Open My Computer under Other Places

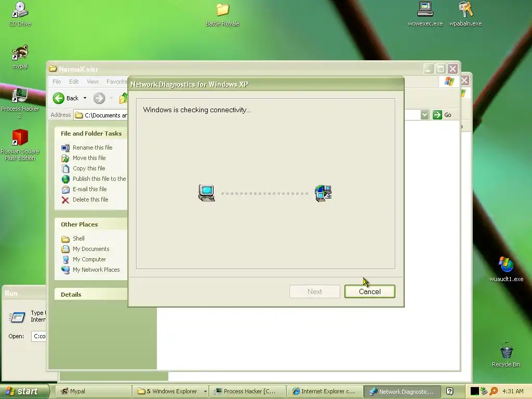(84, 260)
